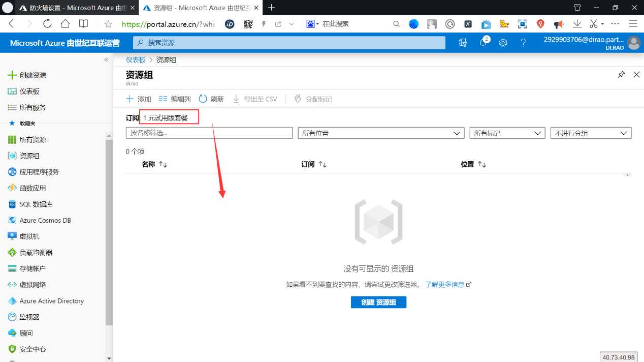The height and width of the screenshot is (362, 644).
Task: Click the sidebar vertical scrollbar
Action: tap(109, 231)
